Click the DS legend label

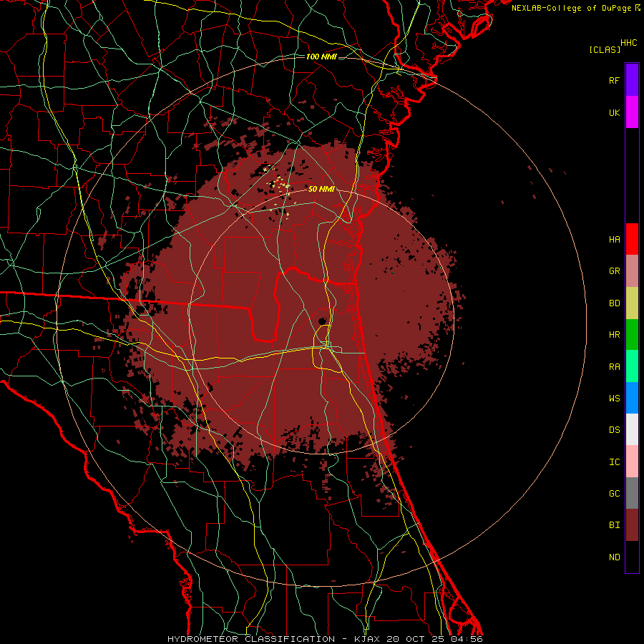click(x=614, y=430)
